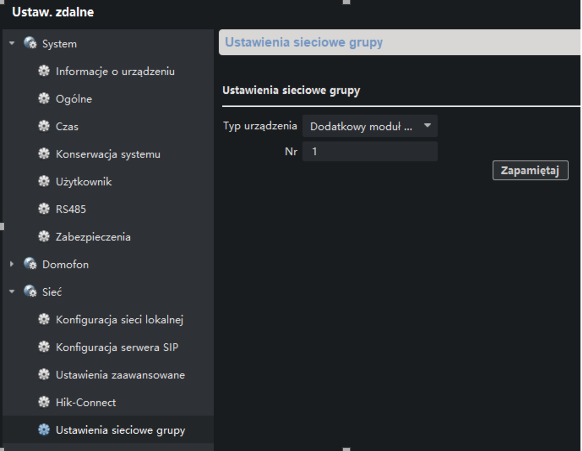
Task: Click the globe-gear icon next to Domofon
Action: point(30,264)
